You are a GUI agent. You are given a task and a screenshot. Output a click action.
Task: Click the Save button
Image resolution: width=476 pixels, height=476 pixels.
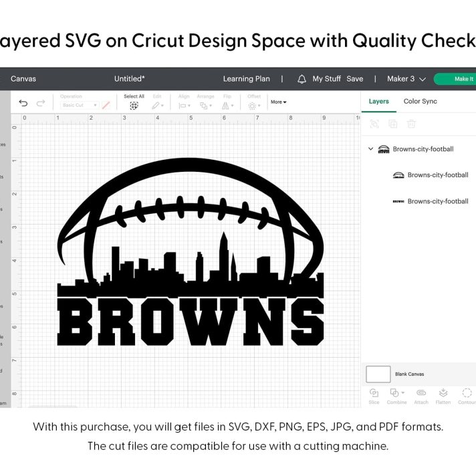pos(354,79)
